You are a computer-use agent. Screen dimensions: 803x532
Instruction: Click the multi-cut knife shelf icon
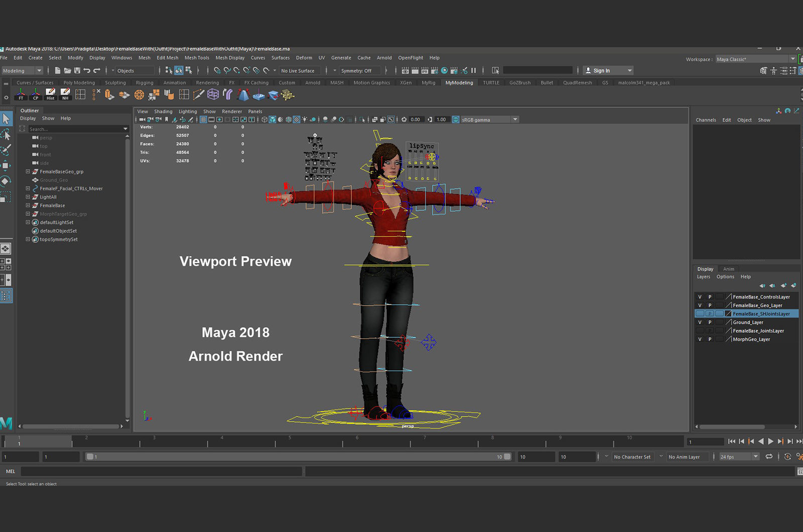point(198,94)
